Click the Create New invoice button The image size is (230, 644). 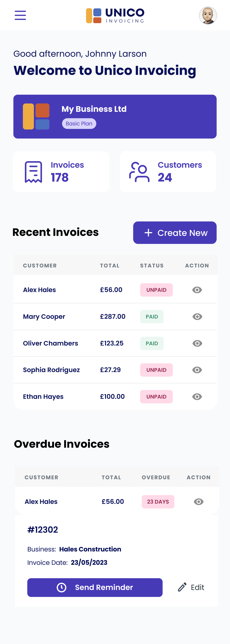[175, 232]
